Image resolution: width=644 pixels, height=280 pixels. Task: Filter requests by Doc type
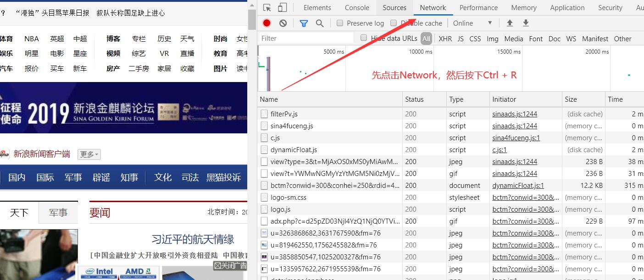pos(555,38)
